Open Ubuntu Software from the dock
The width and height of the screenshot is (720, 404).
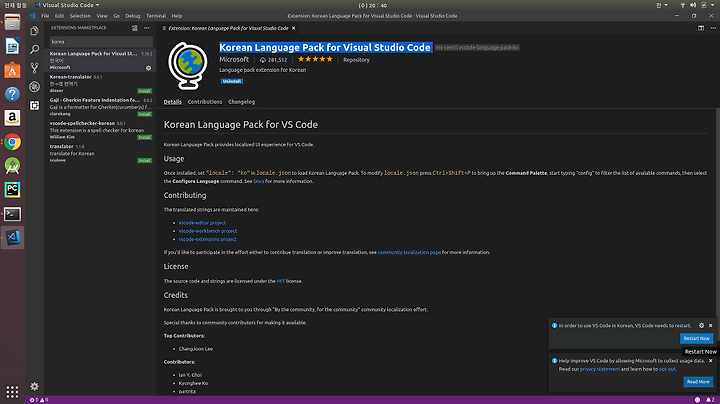point(12,70)
